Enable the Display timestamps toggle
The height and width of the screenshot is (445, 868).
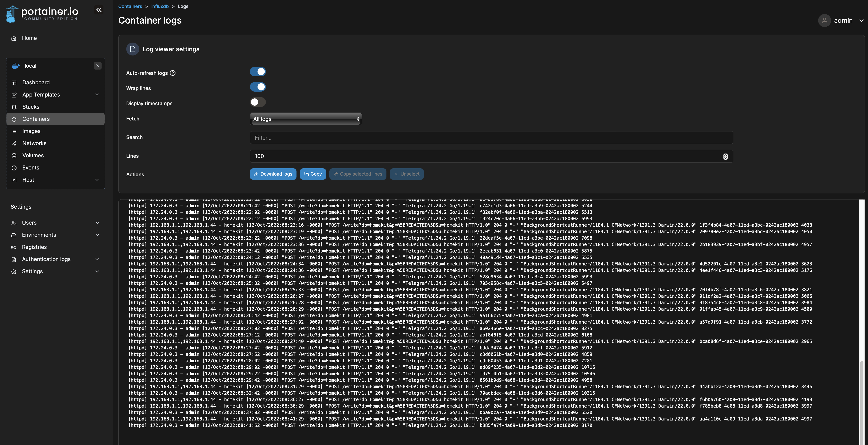point(258,102)
